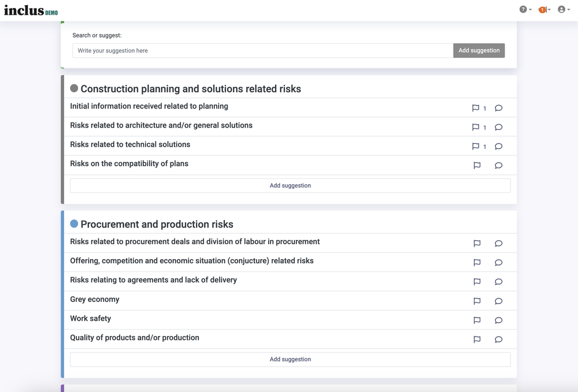578x392 pixels.
Task: Open 'Initial information received related to planning'
Action: click(149, 106)
